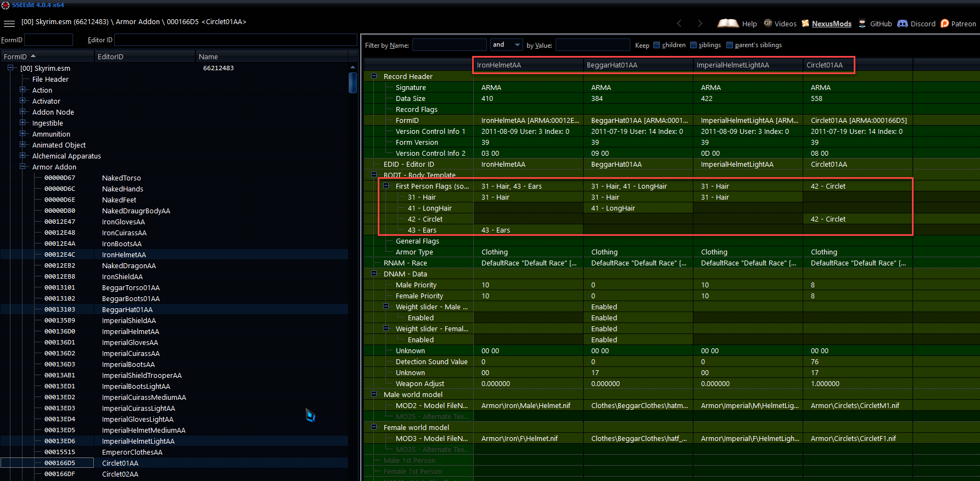Viewport: 980px width, 481px height.
Task: Enable the Keep siblings checkbox
Action: pos(693,45)
